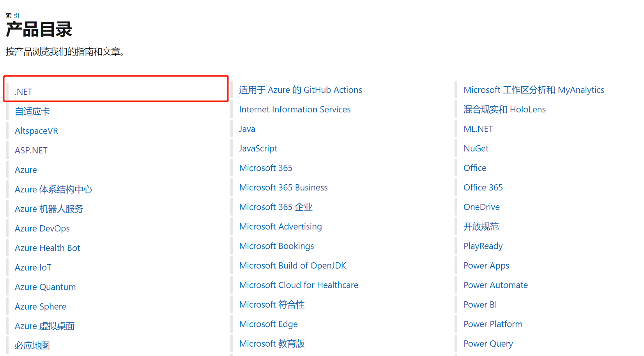Click the 开放规范 link

[x=481, y=226]
